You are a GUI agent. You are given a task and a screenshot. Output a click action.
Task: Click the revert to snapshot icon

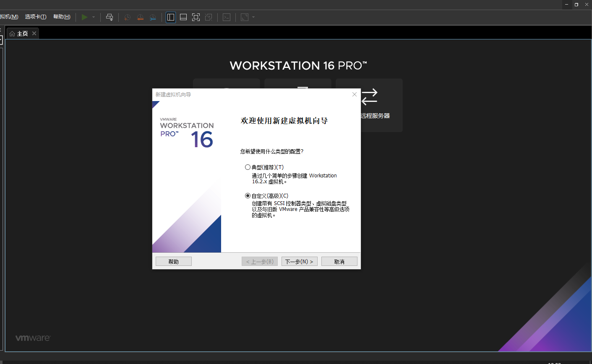(x=140, y=17)
